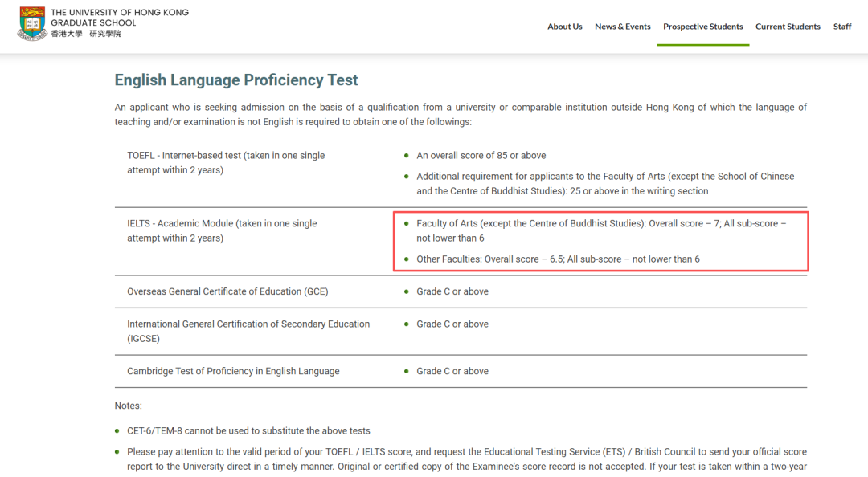Open the Staff menu item

click(841, 26)
